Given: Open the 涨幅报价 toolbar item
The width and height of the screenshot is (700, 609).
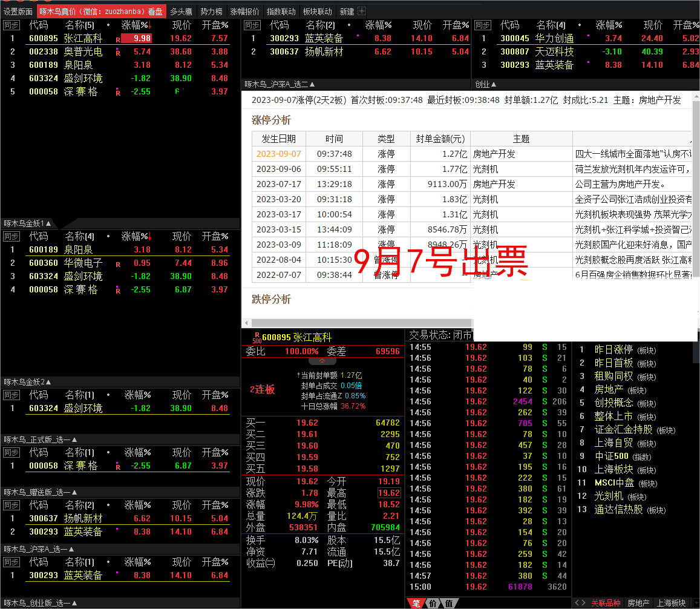Looking at the screenshot, I should click(x=244, y=11).
